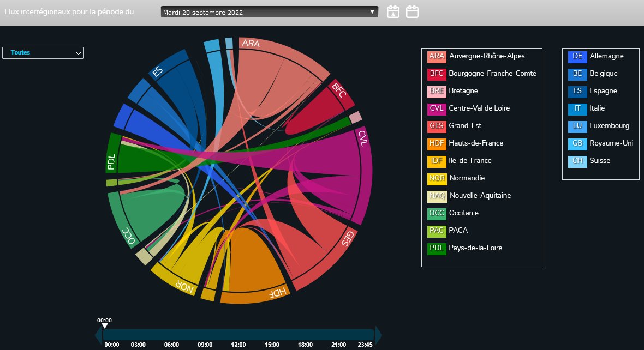The image size is (644, 350).
Task: Select Suisse legend label
Action: (x=600, y=160)
